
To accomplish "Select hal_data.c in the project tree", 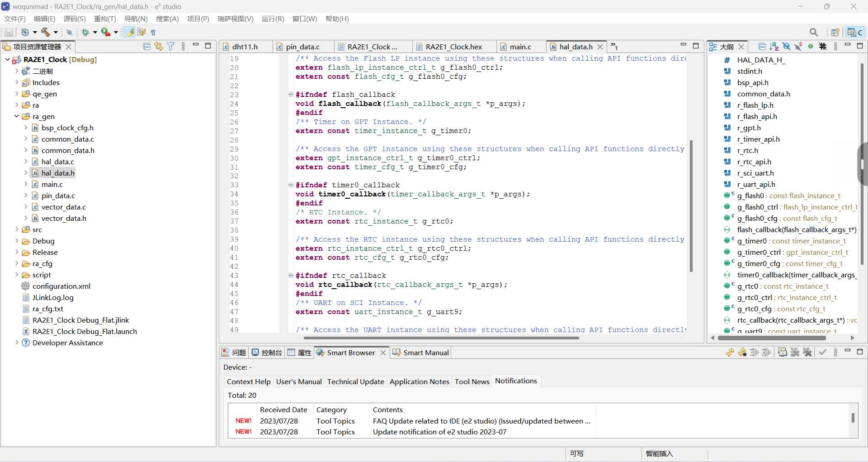I will point(58,162).
